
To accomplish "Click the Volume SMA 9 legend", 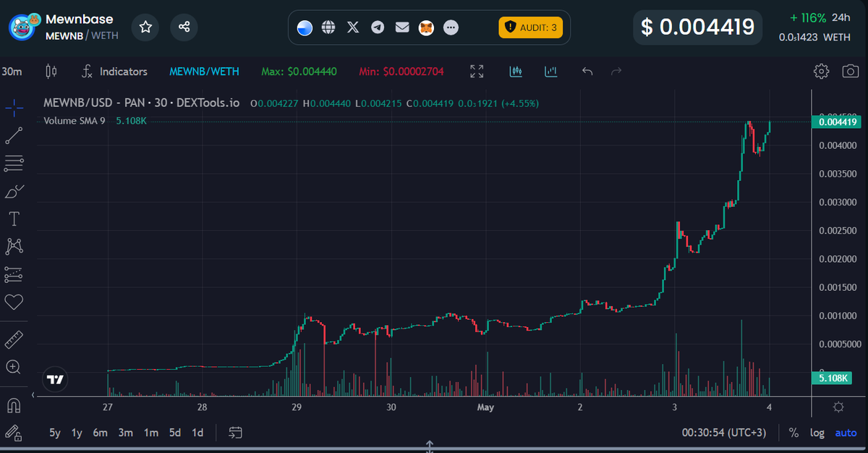I will [74, 120].
